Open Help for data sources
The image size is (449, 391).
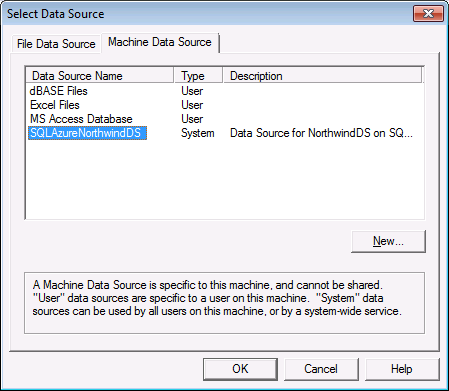[402, 369]
